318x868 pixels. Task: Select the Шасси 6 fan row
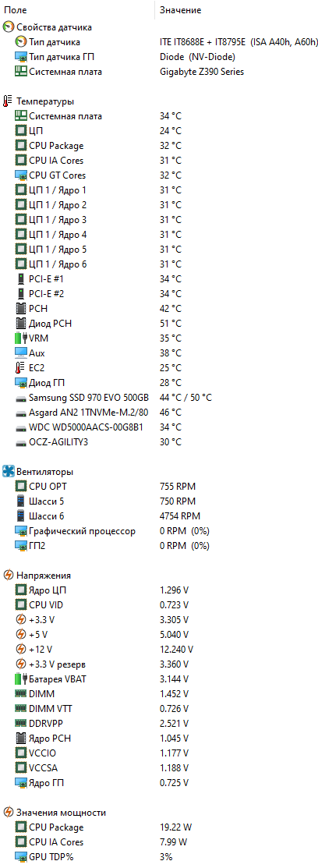[x=159, y=516]
